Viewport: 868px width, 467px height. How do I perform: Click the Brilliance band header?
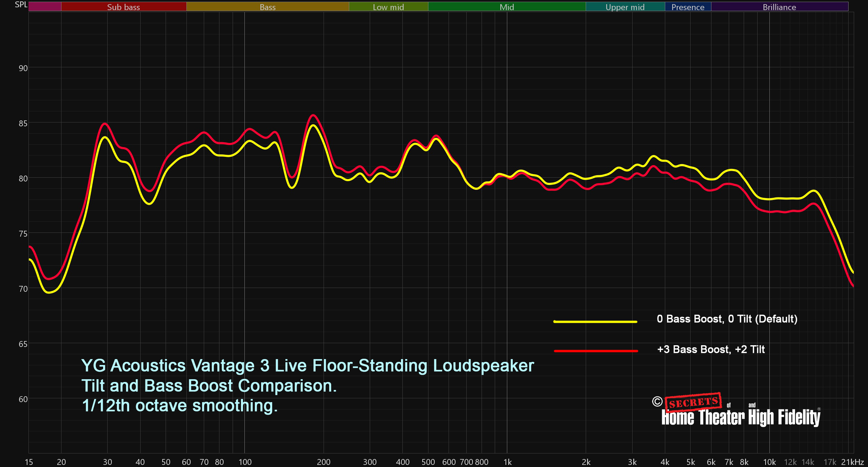pos(779,7)
